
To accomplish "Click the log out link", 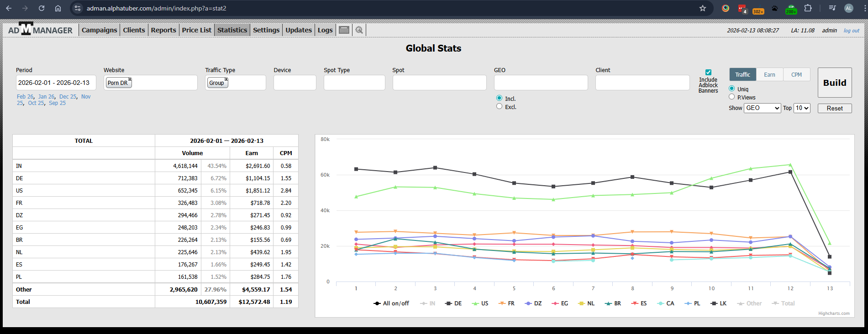I will coord(851,31).
